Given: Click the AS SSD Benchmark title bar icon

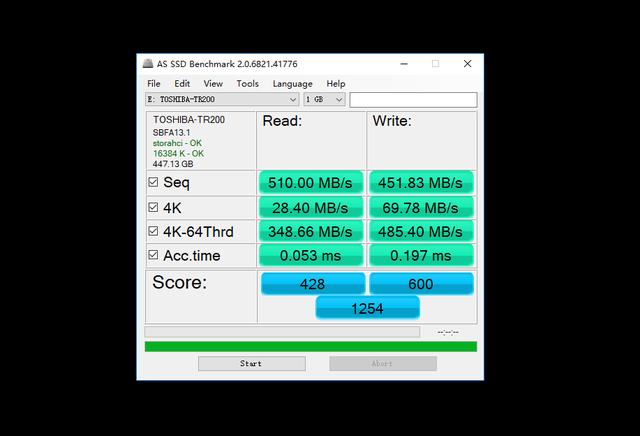Looking at the screenshot, I should pyautogui.click(x=148, y=64).
